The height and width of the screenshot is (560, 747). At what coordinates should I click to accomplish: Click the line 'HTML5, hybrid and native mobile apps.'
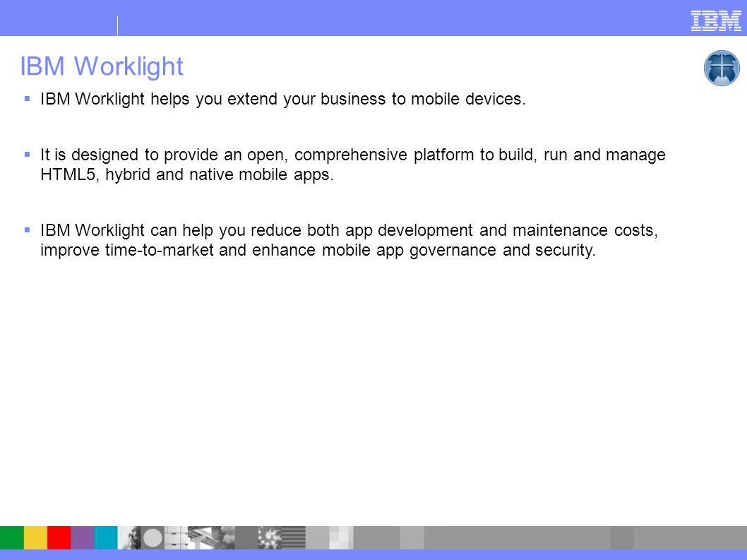click(x=186, y=174)
